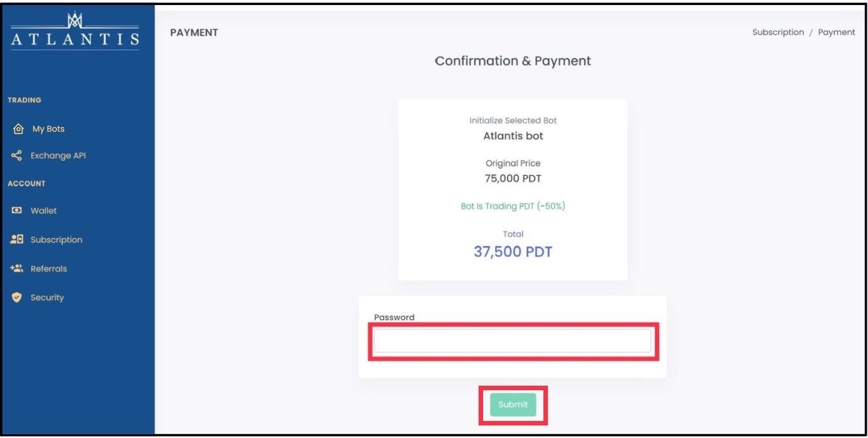Click the Atlantis bot name text
868x438 pixels.
[513, 136]
